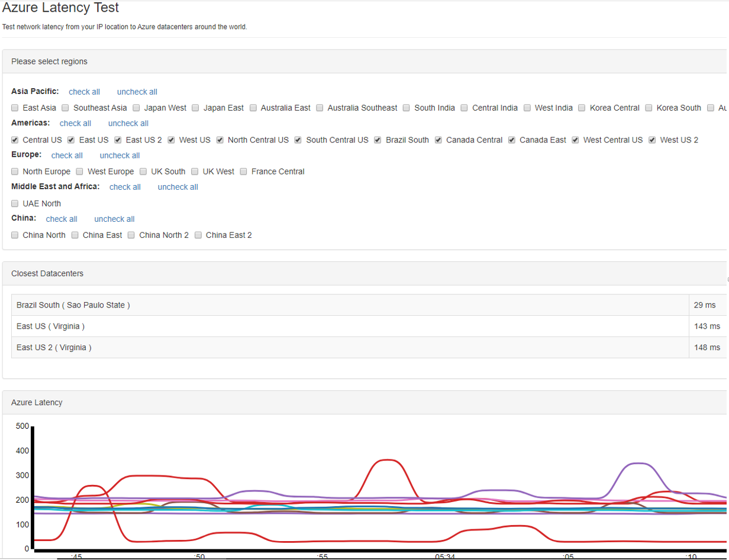
Task: Click the 29 ms latency value
Action: click(x=705, y=305)
